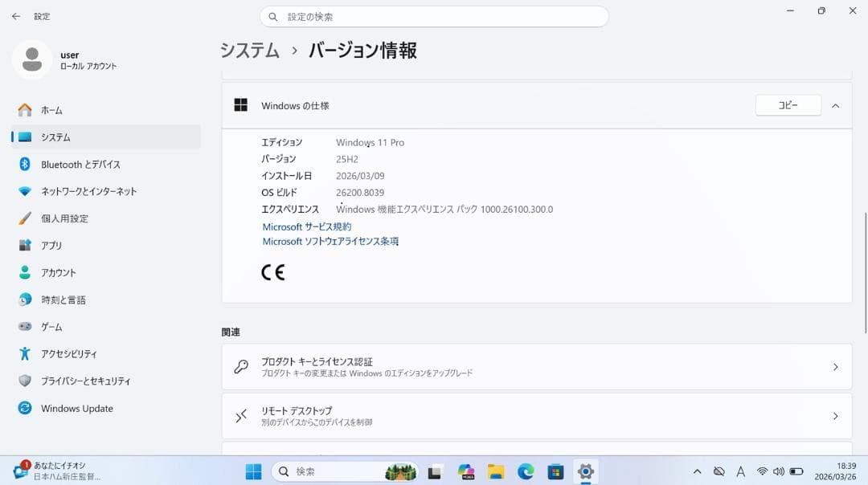
Task: Open the clock and date in taskbar
Action: coord(835,471)
